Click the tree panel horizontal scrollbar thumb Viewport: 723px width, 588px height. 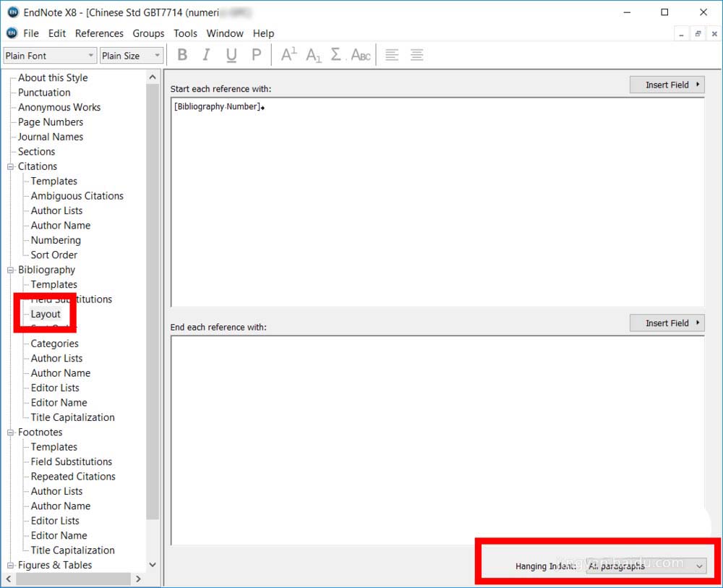coord(73,579)
